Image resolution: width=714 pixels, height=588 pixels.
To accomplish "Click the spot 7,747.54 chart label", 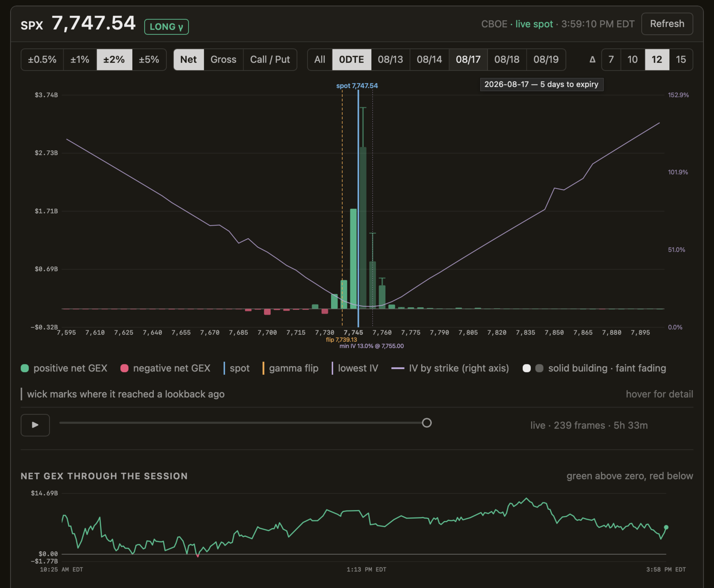I will coord(357,86).
